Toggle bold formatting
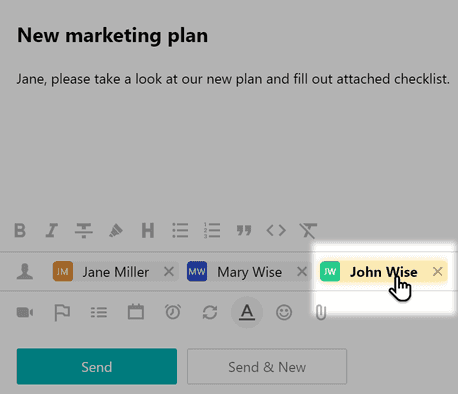Screen dimensions: 458x394 (20, 230)
